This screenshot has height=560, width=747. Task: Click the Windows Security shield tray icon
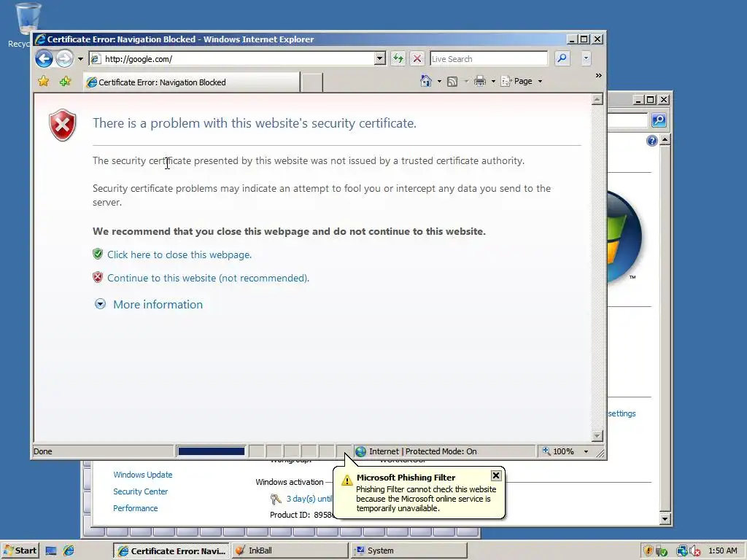648,551
